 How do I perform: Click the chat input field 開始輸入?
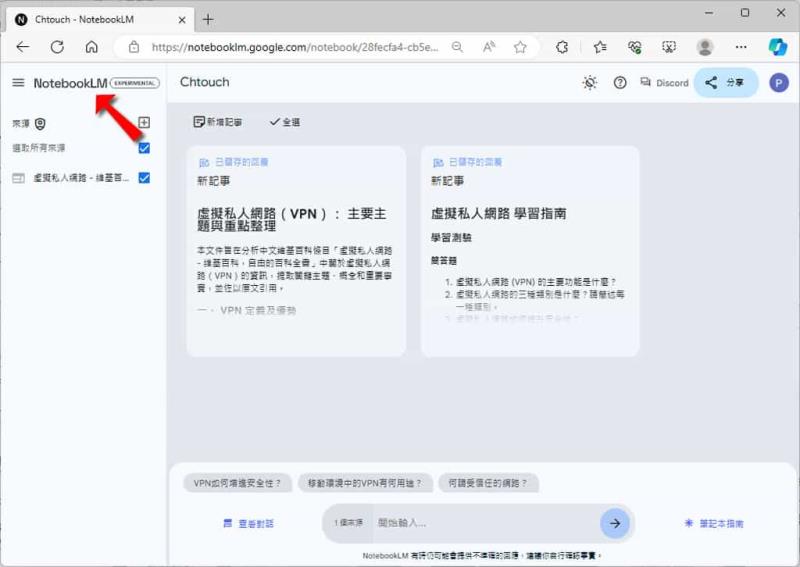(485, 523)
